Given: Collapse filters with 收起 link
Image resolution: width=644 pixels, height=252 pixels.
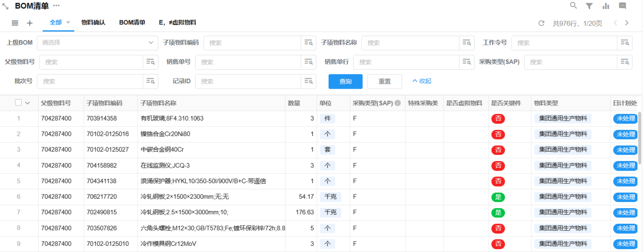Looking at the screenshot, I should point(421,81).
